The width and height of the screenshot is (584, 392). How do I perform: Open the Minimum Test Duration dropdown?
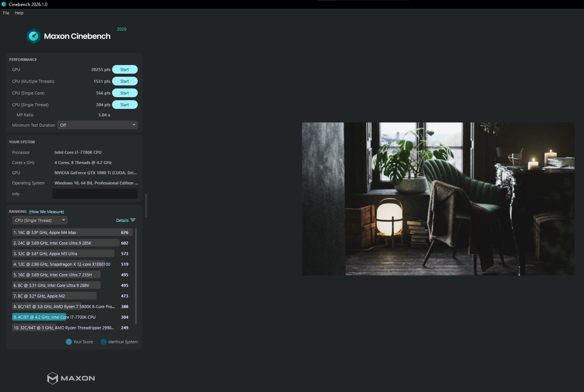click(x=97, y=125)
